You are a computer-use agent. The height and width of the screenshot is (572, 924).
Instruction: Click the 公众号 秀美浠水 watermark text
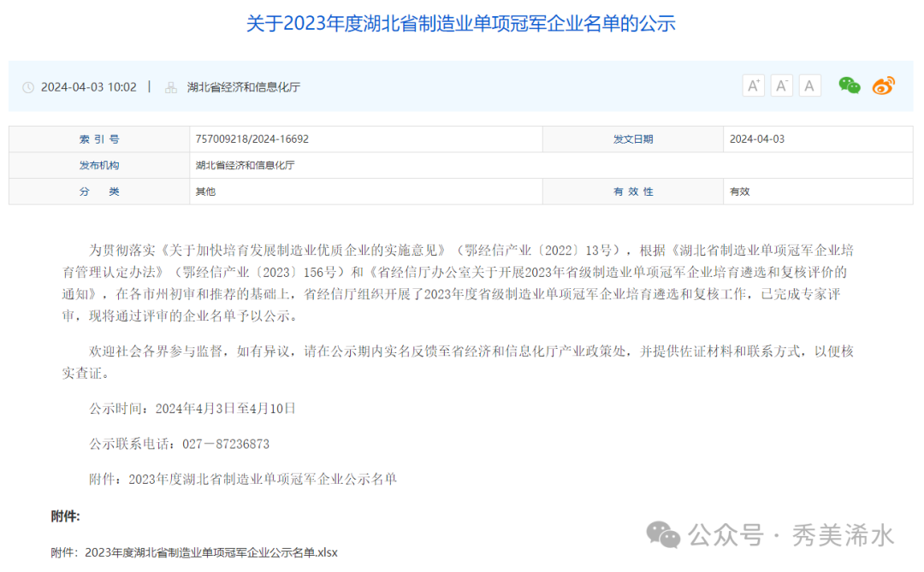[x=791, y=536]
